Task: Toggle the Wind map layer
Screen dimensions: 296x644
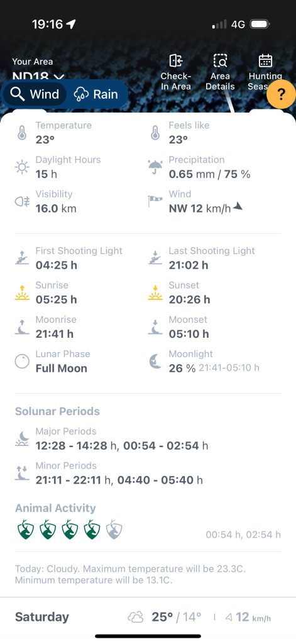Action: pos(35,94)
